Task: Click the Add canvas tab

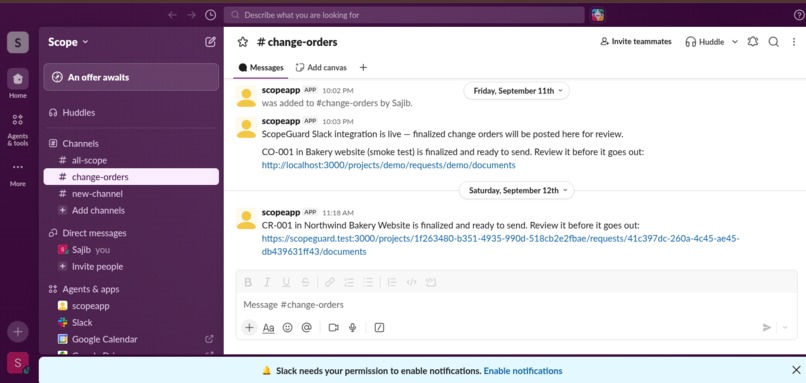Action: tap(321, 67)
